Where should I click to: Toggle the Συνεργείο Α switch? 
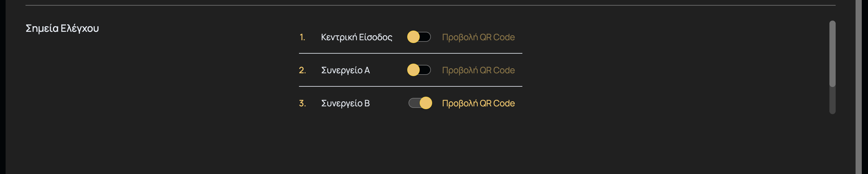419,70
